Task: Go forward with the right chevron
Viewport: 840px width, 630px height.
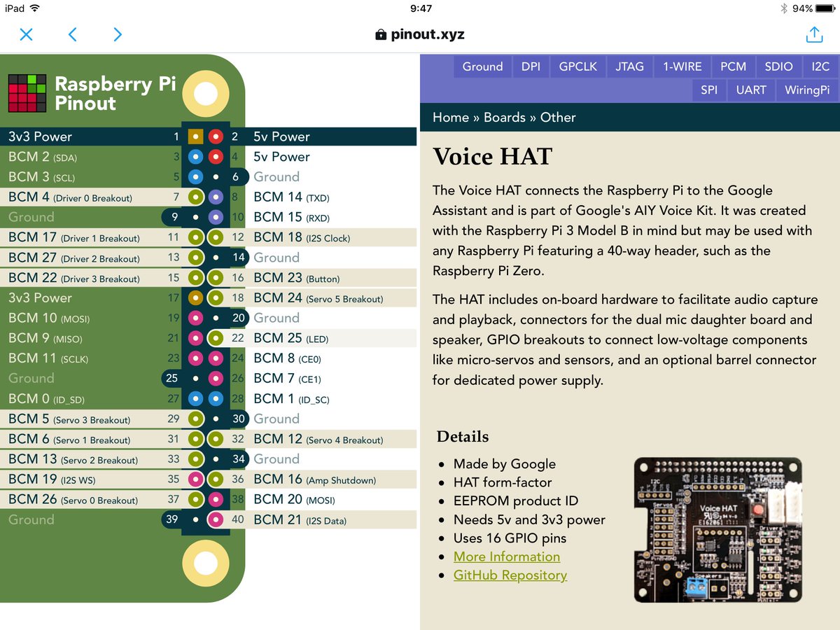Action: point(118,34)
